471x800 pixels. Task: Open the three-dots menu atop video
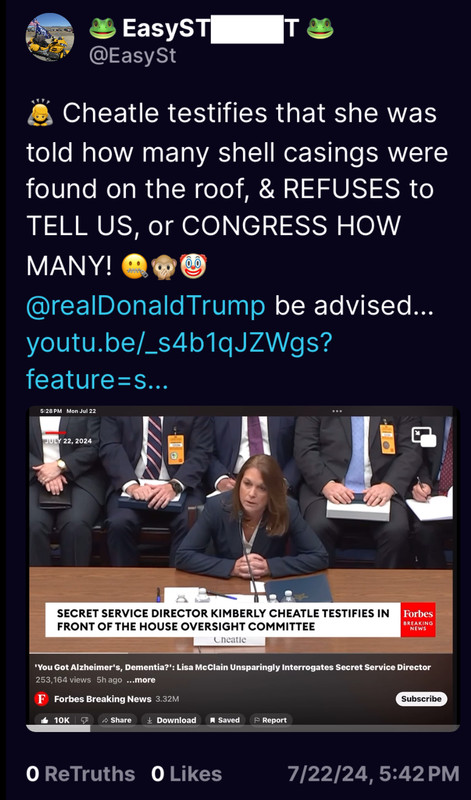pyautogui.click(x=336, y=411)
